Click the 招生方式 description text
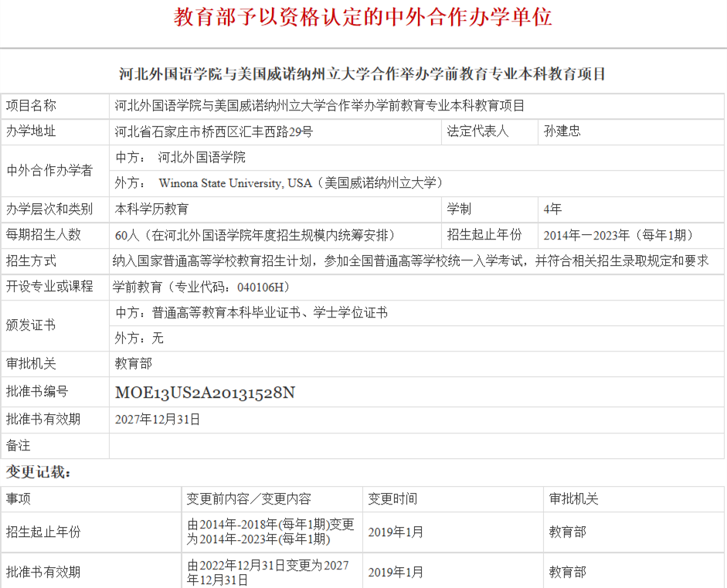The image size is (727, 588). tap(409, 261)
